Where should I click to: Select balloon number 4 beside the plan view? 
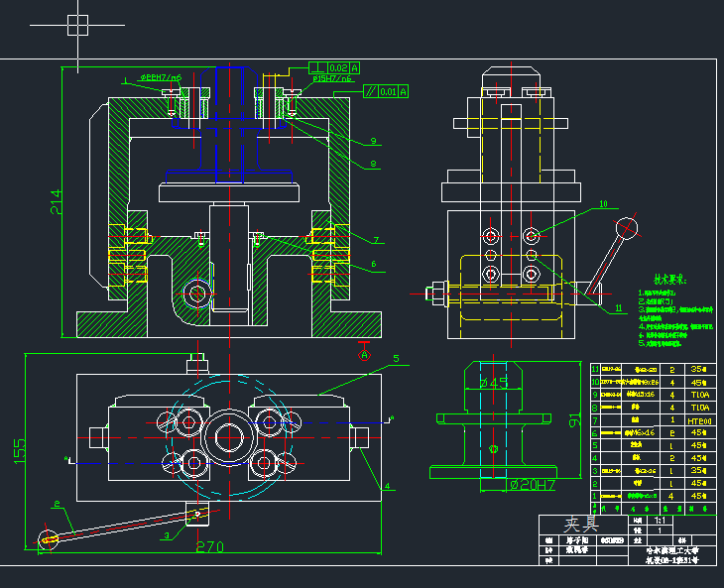[387, 486]
